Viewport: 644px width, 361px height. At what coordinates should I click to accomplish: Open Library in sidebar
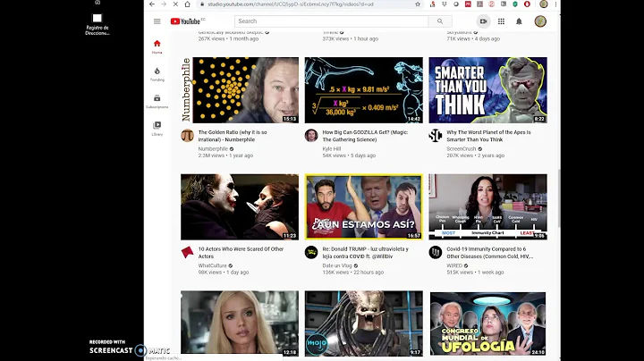click(157, 129)
